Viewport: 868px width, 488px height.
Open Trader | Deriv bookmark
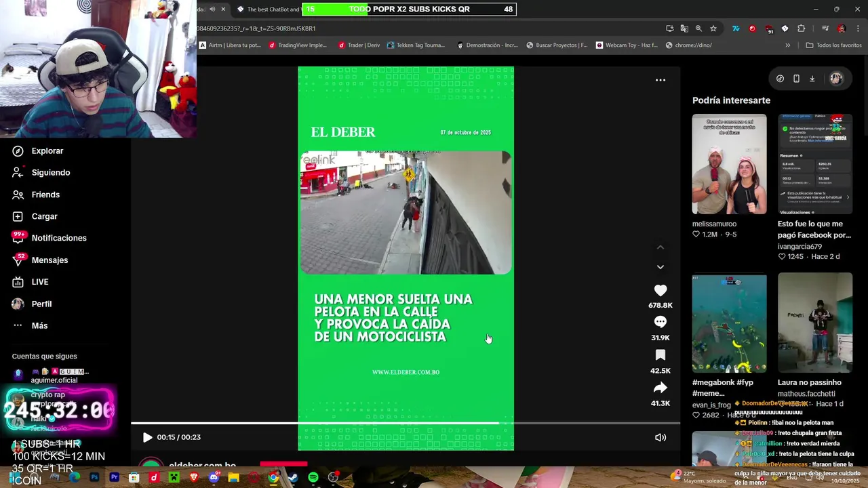pyautogui.click(x=359, y=45)
